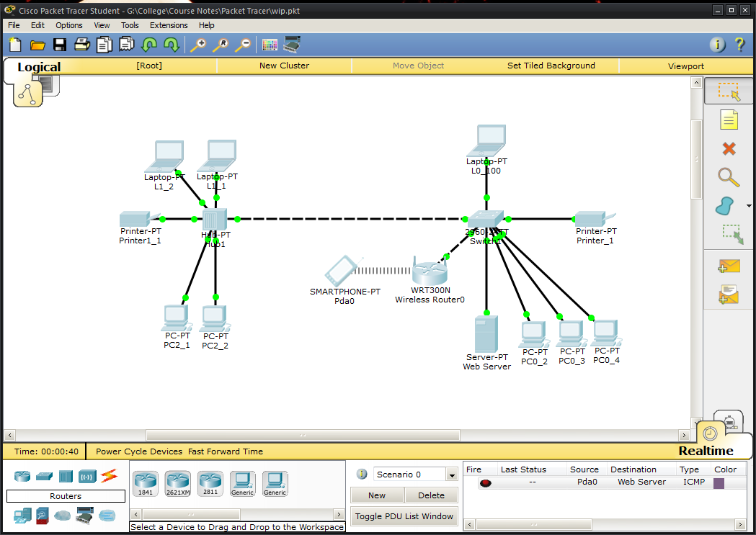Open the Tools menu
Viewport: 756px width, 535px height.
click(x=130, y=25)
